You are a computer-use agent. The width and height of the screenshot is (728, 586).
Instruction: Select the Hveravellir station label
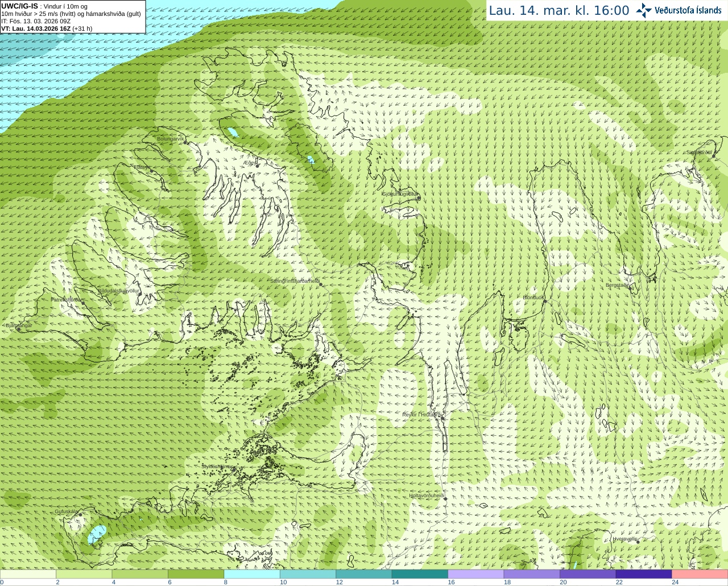[625, 539]
